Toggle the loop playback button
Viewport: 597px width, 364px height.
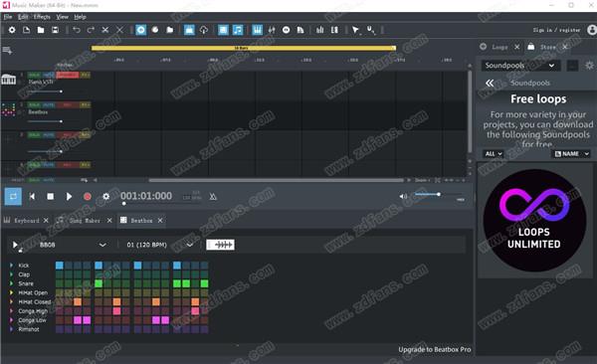coord(13,197)
